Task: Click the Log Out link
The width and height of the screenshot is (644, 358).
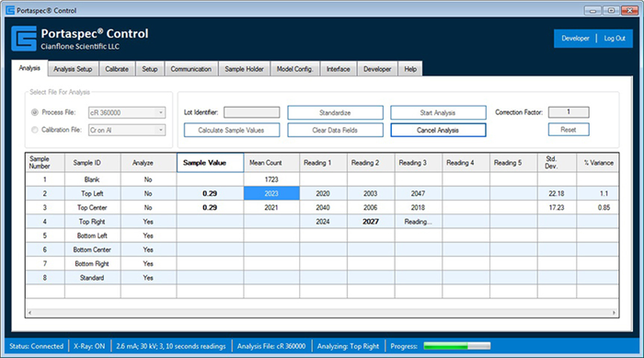Action: pyautogui.click(x=615, y=39)
